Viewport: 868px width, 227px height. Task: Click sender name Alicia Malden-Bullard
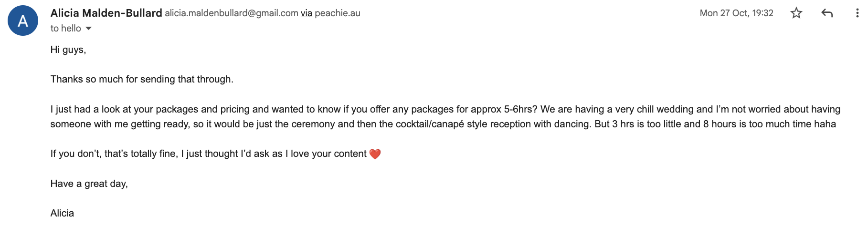(x=106, y=13)
